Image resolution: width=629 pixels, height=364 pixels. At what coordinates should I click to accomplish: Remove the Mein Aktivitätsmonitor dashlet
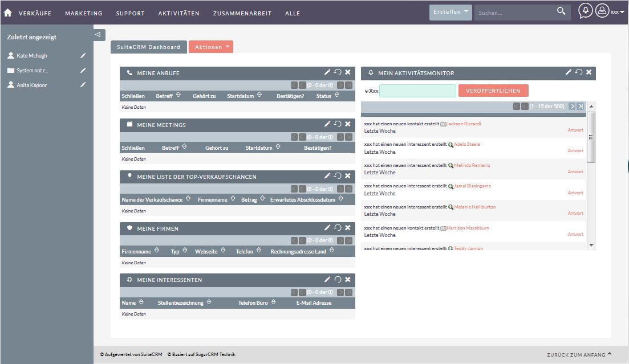pyautogui.click(x=589, y=72)
